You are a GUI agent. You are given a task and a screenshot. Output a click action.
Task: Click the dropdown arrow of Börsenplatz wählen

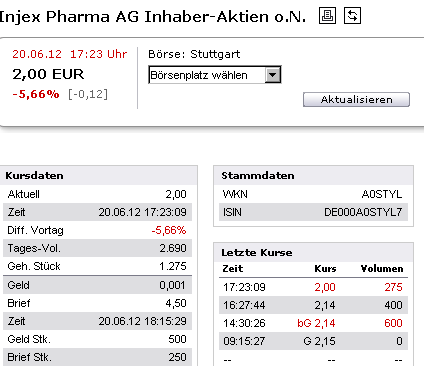[x=273, y=75]
